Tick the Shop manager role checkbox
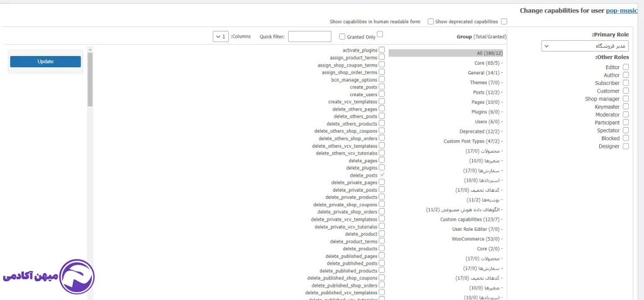 tap(625, 99)
